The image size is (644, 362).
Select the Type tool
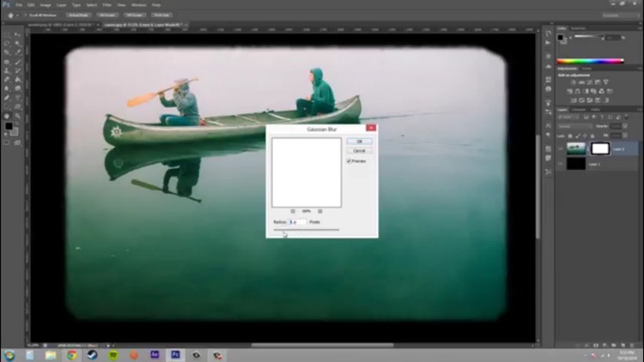coord(18,97)
